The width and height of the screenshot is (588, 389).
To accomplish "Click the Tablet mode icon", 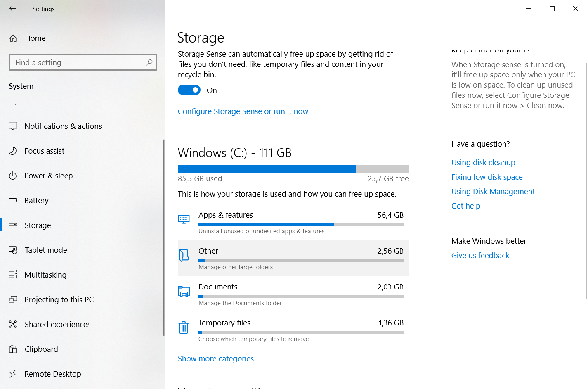I will click(x=13, y=250).
